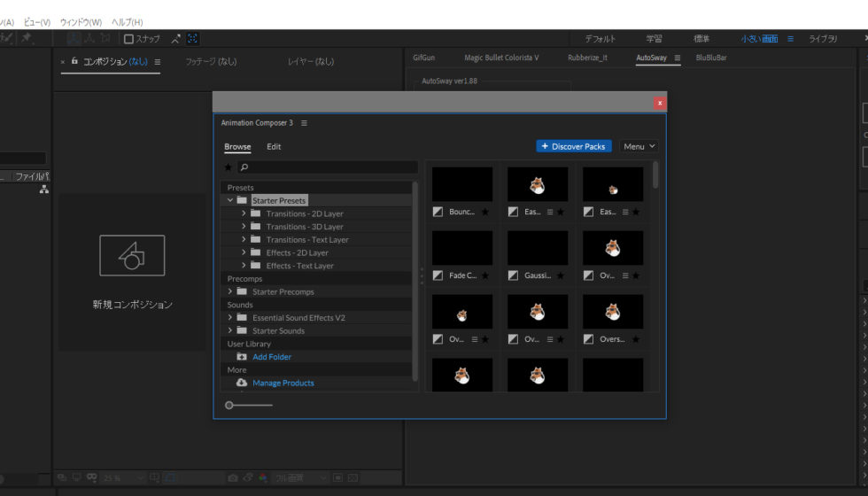868x496 pixels.
Task: Open the Animation Composer 3 panel menu icon
Action: (x=304, y=123)
